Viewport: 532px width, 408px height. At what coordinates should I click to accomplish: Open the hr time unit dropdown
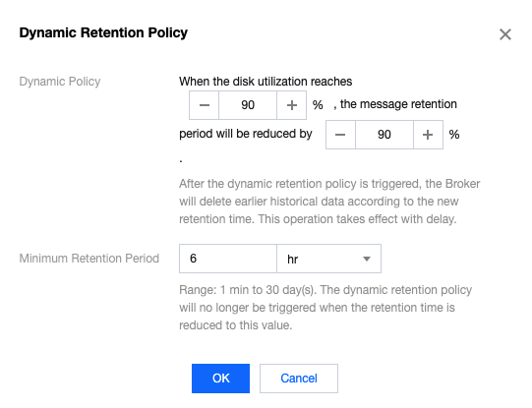[x=328, y=259]
